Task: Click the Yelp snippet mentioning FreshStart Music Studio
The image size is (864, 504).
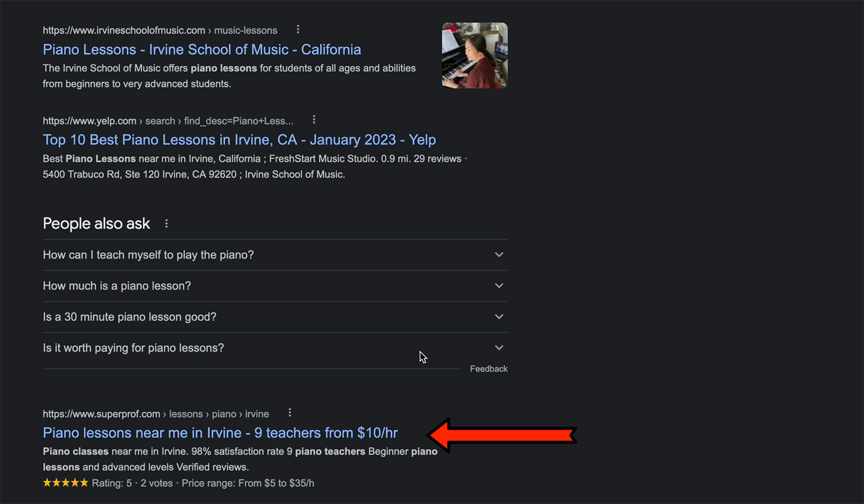Action: coord(255,167)
